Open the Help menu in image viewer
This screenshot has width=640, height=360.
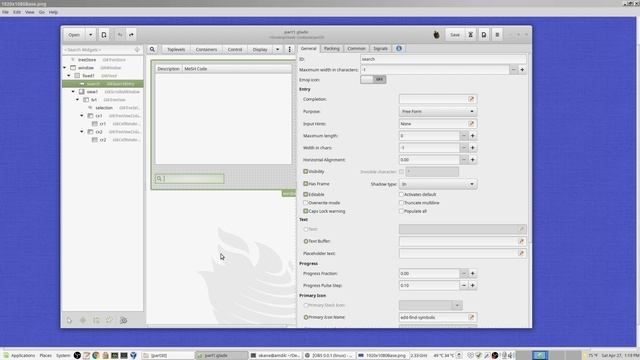(x=53, y=12)
